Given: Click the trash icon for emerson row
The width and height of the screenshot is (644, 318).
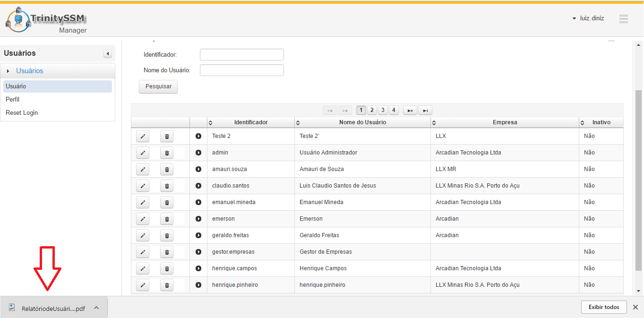Looking at the screenshot, I should pyautogui.click(x=167, y=219).
